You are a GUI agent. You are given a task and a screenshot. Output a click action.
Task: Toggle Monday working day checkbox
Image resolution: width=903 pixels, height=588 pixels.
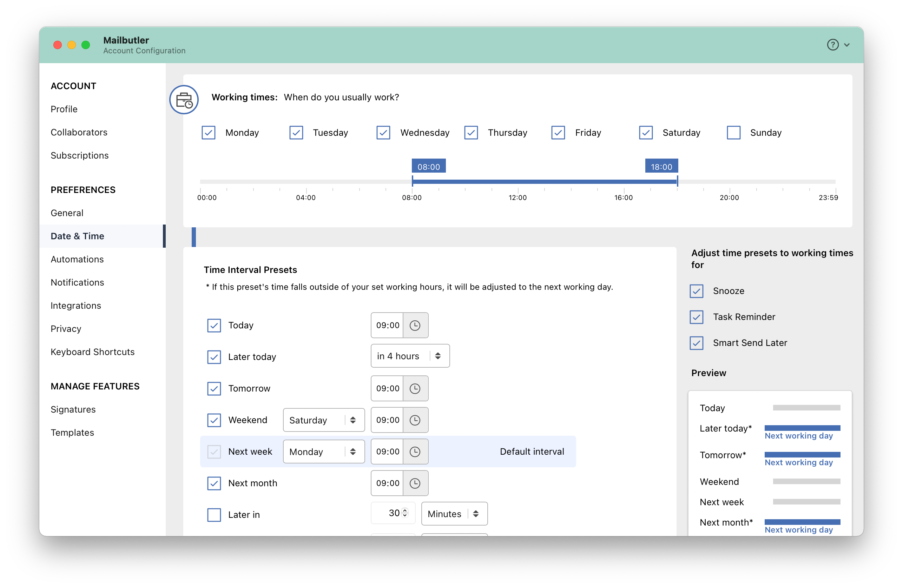pyautogui.click(x=209, y=133)
